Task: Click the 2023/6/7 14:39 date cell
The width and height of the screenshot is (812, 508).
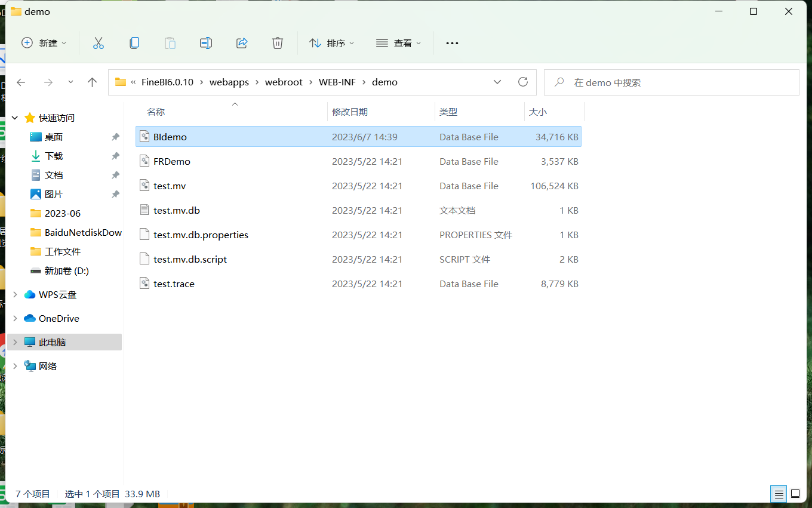Action: [x=365, y=137]
